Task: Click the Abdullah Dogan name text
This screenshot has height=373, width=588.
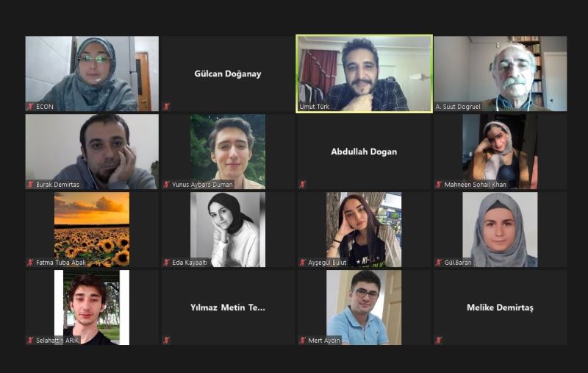Action: tap(364, 152)
